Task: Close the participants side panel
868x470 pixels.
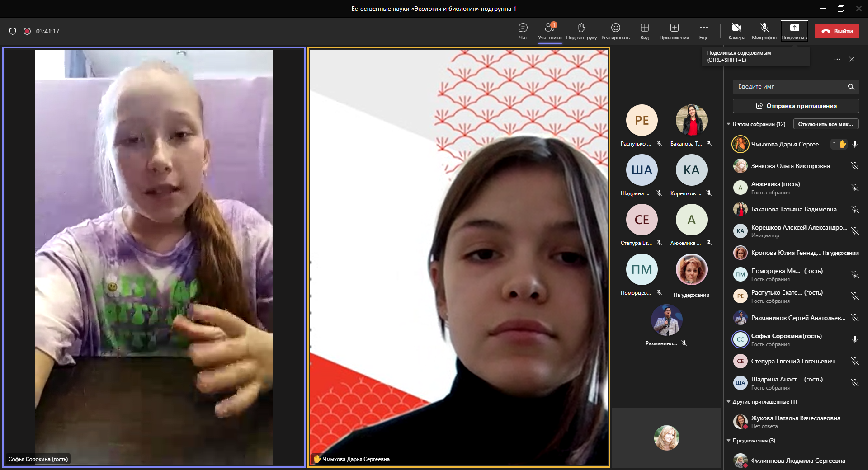Action: 852,59
